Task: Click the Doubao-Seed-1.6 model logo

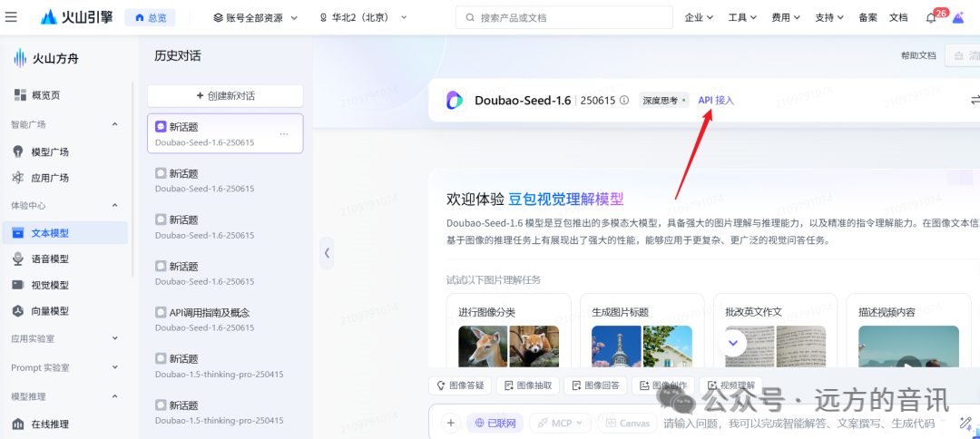Action: pyautogui.click(x=455, y=100)
